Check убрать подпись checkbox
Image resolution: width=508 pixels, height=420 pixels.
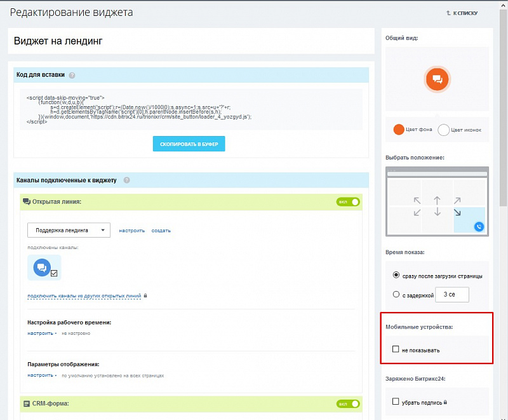click(396, 402)
